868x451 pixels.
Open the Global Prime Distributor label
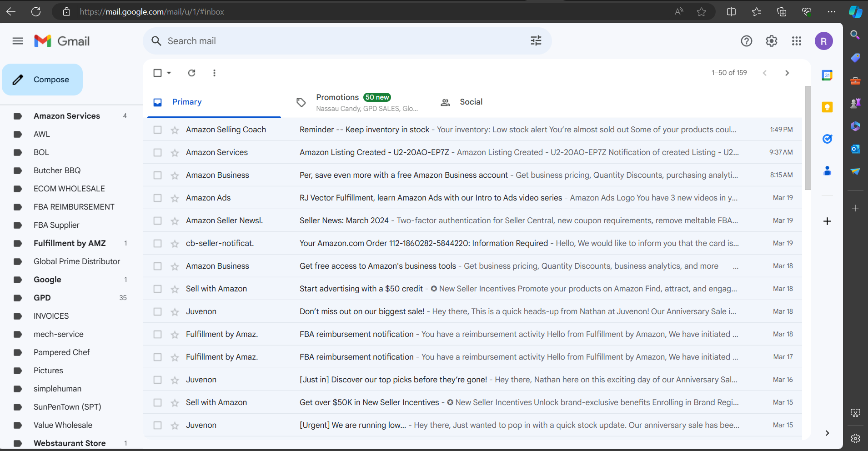77,261
